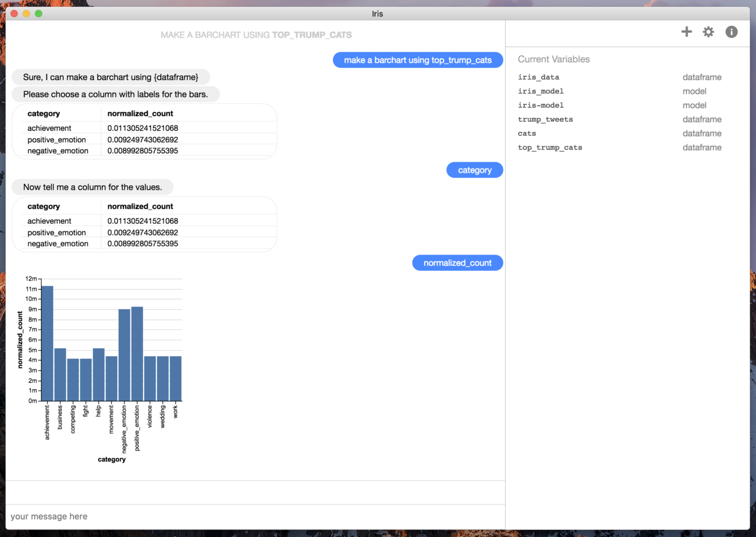Viewport: 756px width, 537px height.
Task: Select the cats variable
Action: point(527,134)
